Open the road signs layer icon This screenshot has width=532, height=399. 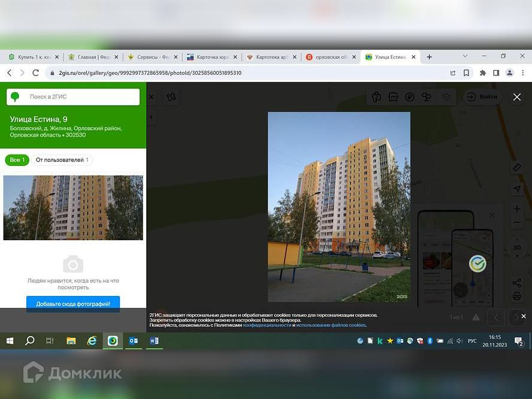point(426,97)
